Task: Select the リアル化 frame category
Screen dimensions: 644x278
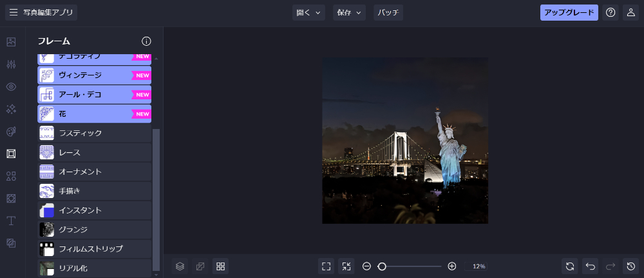Action: [95, 268]
